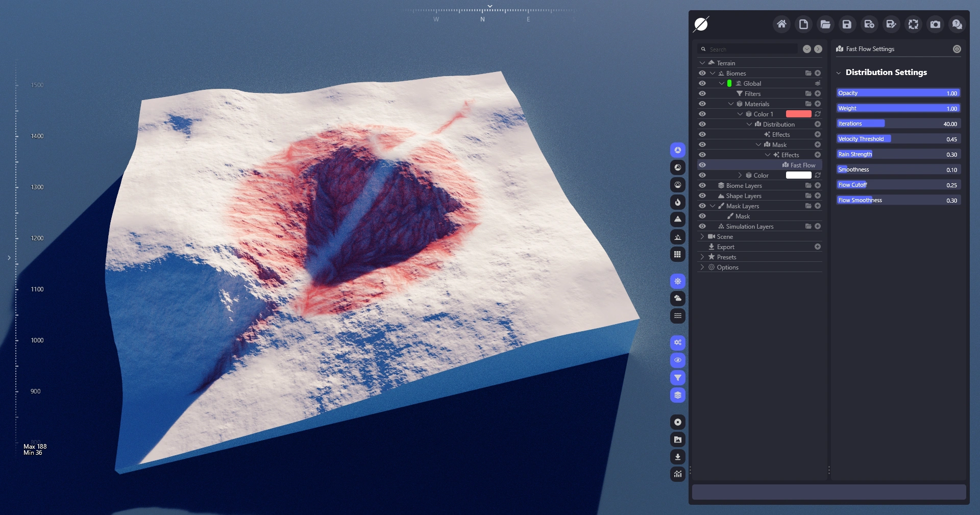Select the Export item in the tree
This screenshot has height=515, width=980.
[725, 247]
